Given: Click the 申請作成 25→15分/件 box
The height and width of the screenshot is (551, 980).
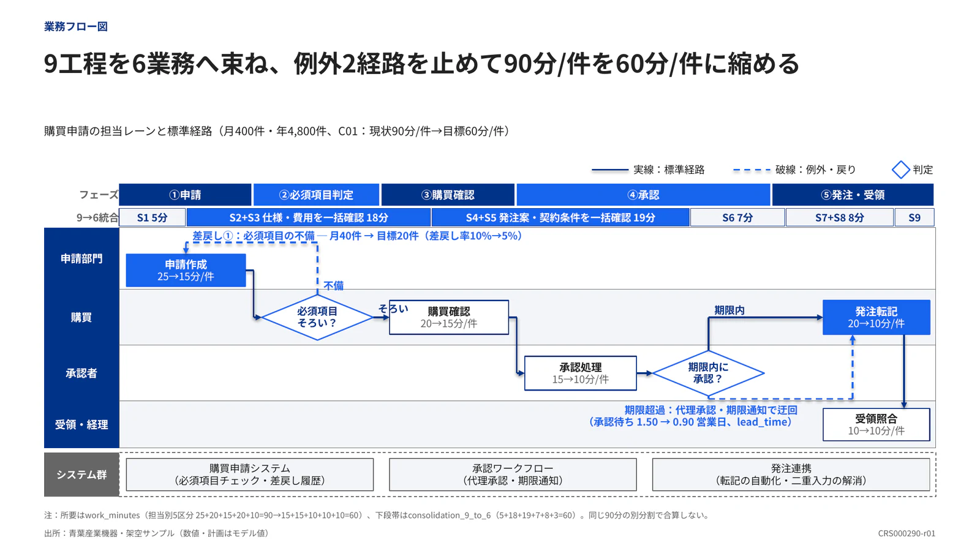Looking at the screenshot, I should click(186, 270).
